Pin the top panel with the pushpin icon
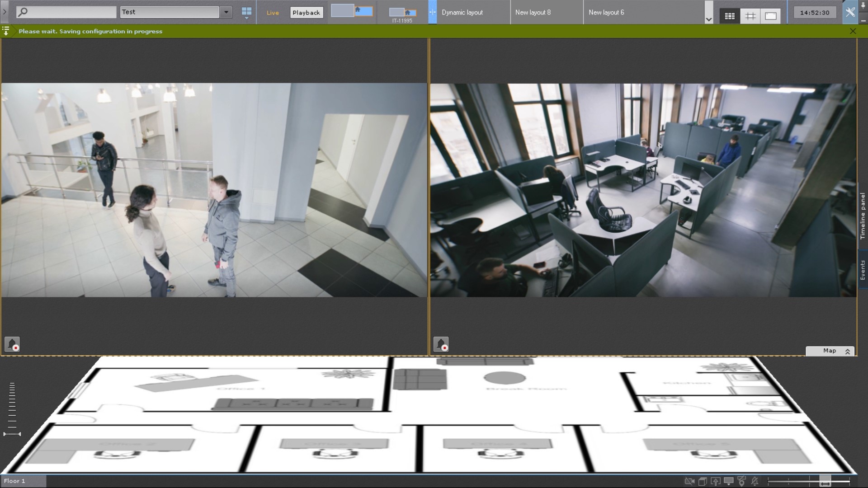 [x=863, y=5]
